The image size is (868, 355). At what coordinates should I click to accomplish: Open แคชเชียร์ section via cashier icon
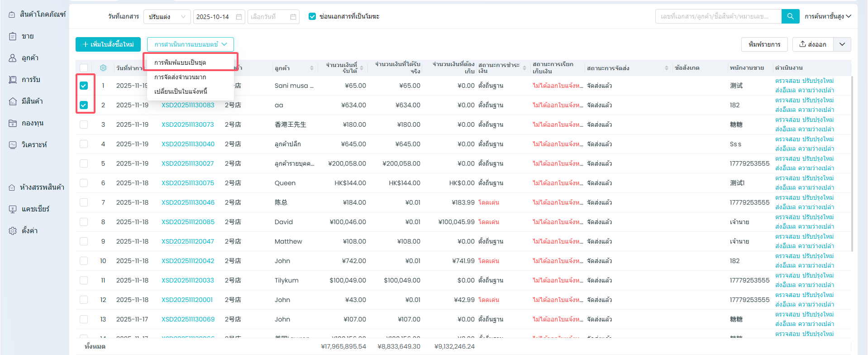click(x=13, y=209)
